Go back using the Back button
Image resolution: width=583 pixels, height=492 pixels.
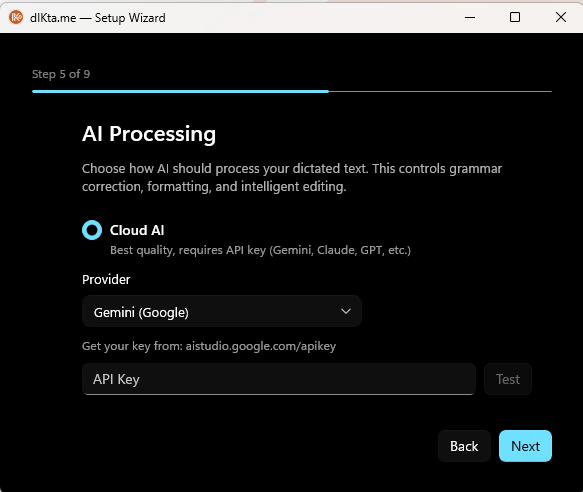(464, 446)
